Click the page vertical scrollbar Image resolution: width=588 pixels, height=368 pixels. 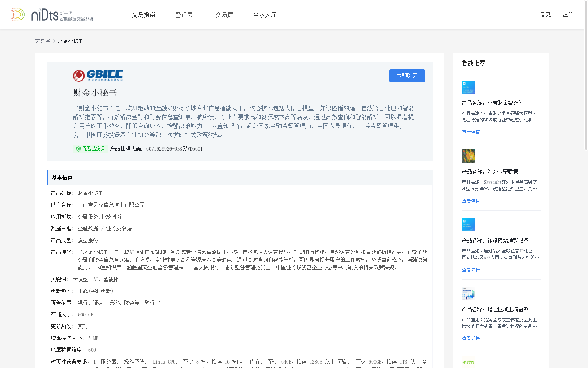[586, 75]
